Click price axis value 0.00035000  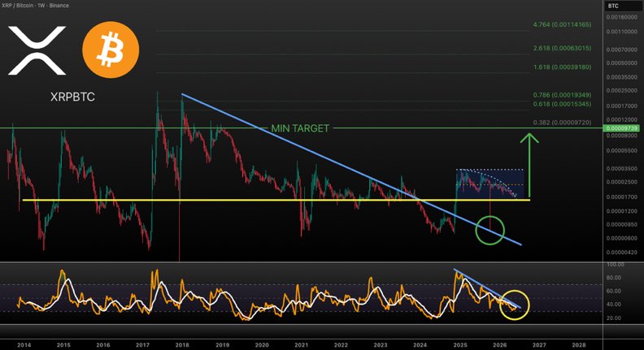[x=622, y=77]
